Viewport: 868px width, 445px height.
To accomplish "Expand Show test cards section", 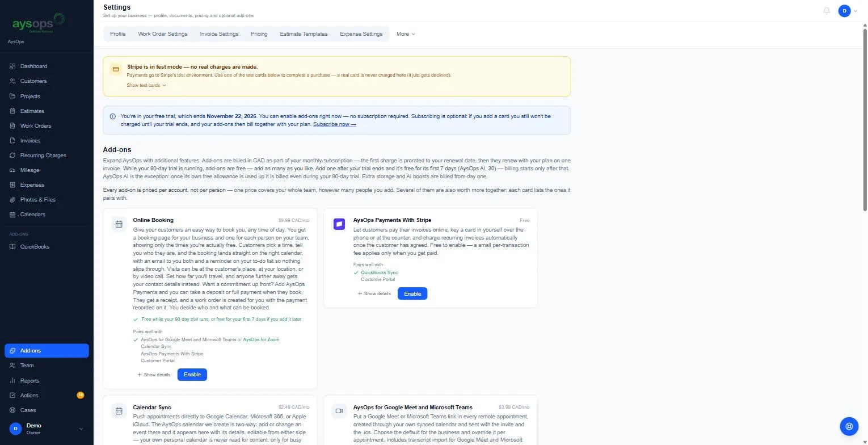I will (146, 85).
